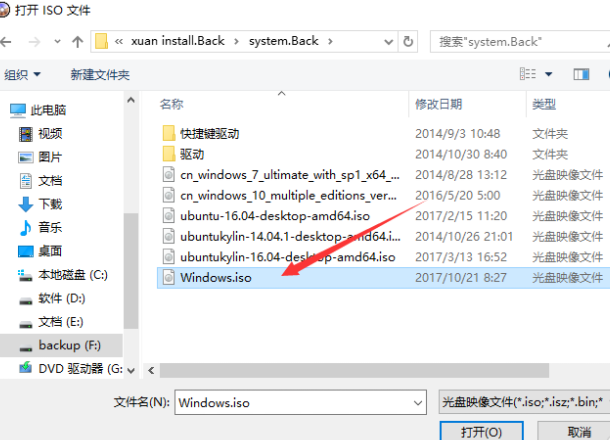Viewport: 610px width, 440px height.
Task: Go up one folder level
Action: click(77, 42)
